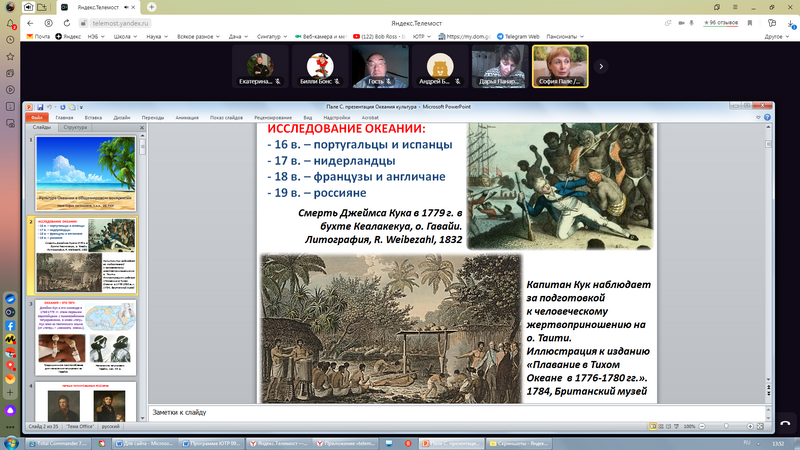Select slide 3 thumbnail in the pane
This screenshot has height=450, width=800.
pyautogui.click(x=86, y=338)
